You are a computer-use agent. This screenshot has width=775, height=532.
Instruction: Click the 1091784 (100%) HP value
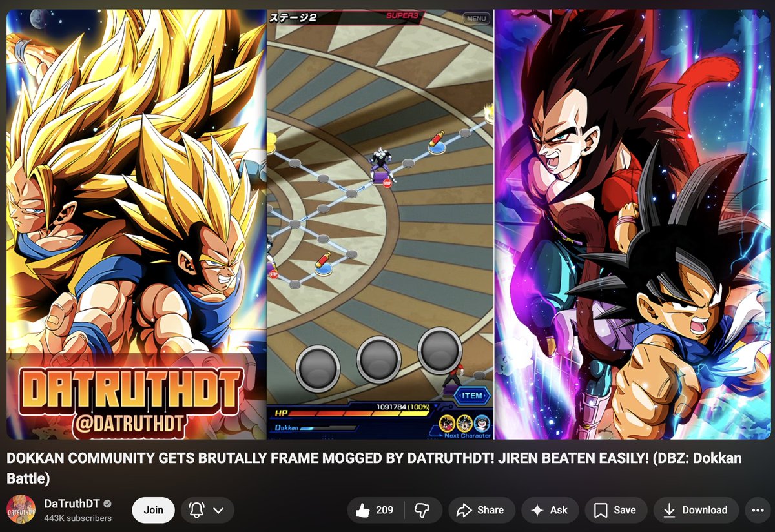(403, 407)
